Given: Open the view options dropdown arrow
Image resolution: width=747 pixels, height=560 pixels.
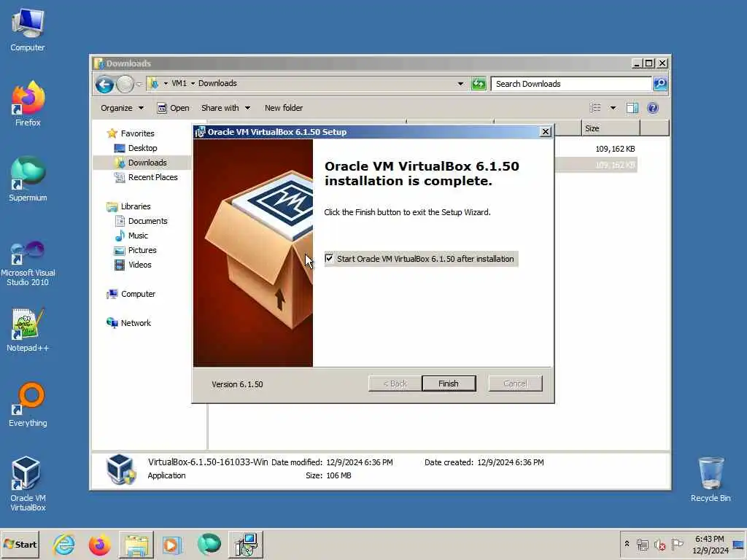Looking at the screenshot, I should 613,108.
